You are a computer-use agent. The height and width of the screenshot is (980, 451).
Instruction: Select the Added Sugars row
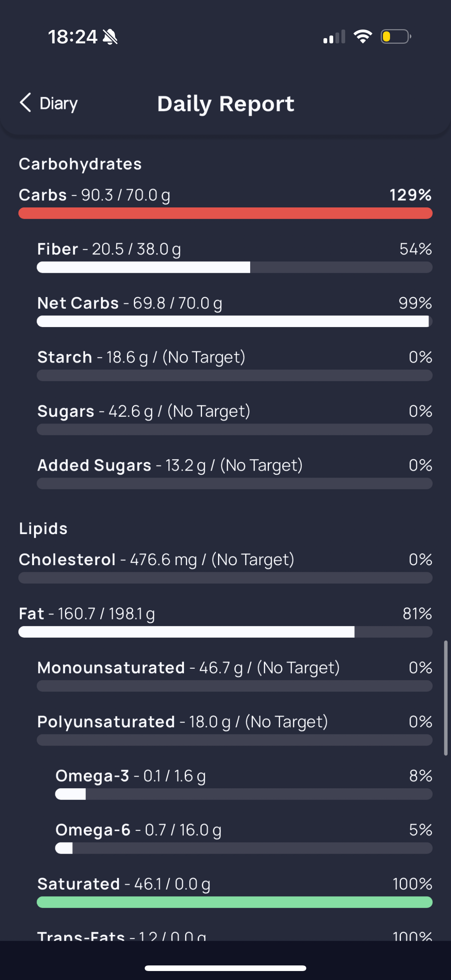(x=234, y=473)
